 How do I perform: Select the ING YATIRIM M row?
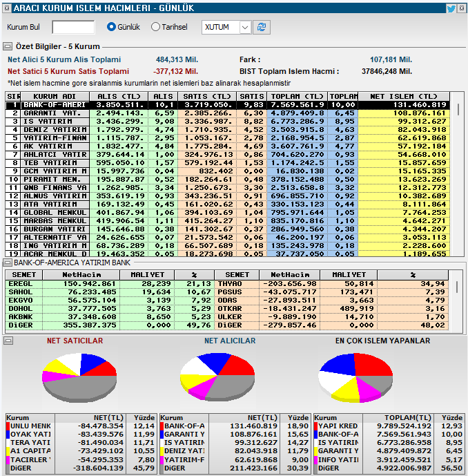pos(228,246)
